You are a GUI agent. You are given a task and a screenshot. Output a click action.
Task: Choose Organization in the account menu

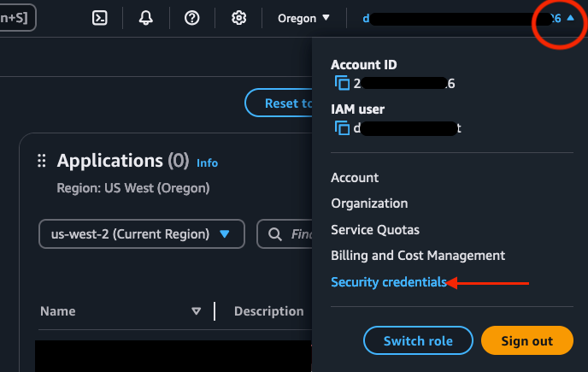(x=369, y=204)
